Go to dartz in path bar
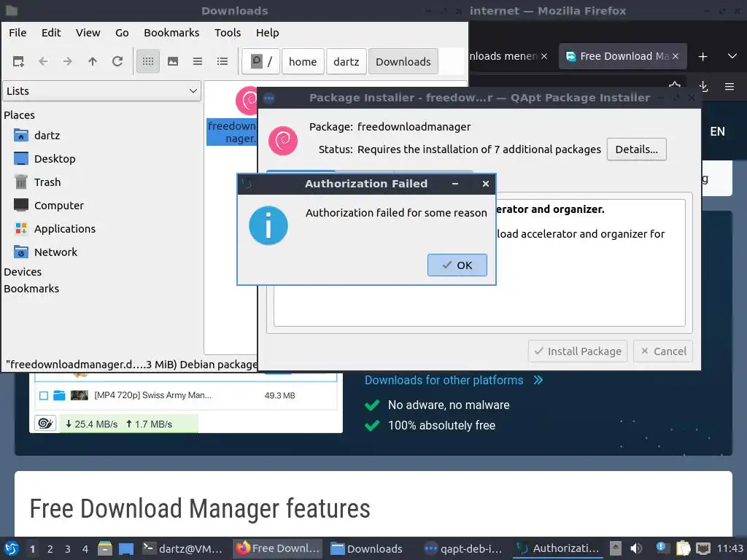 (347, 61)
